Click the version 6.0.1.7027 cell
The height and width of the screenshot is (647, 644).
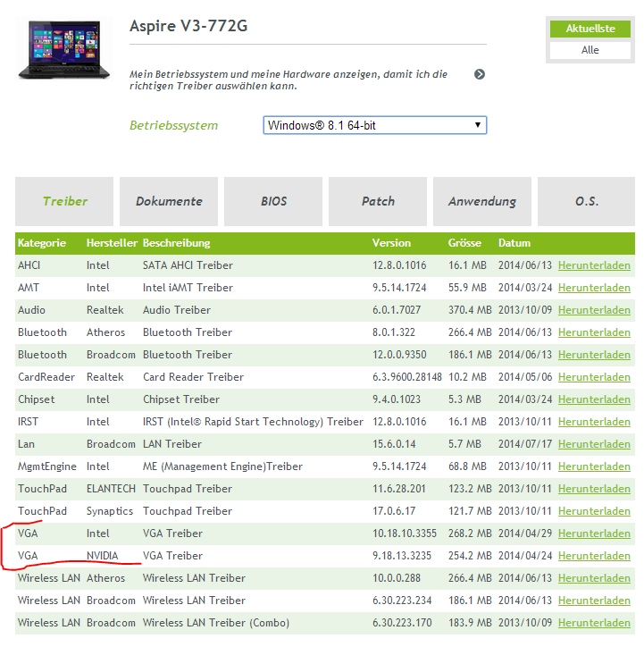pos(397,310)
